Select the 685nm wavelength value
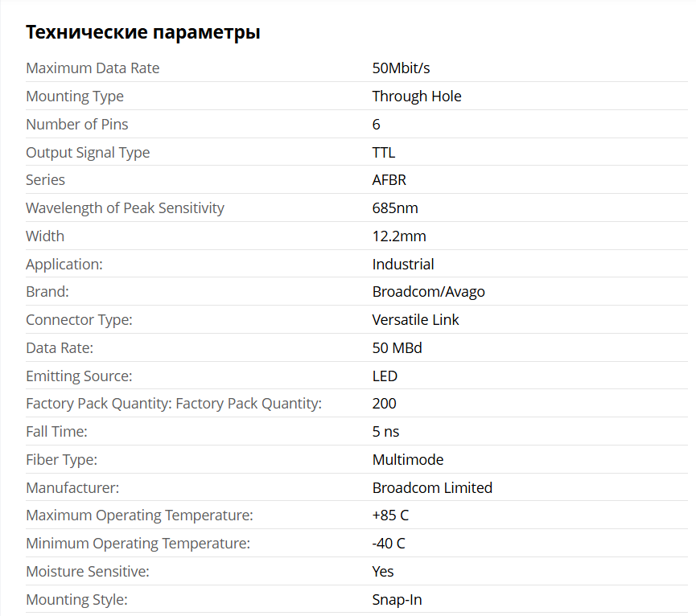Image resolution: width=696 pixels, height=616 pixels. (x=394, y=208)
